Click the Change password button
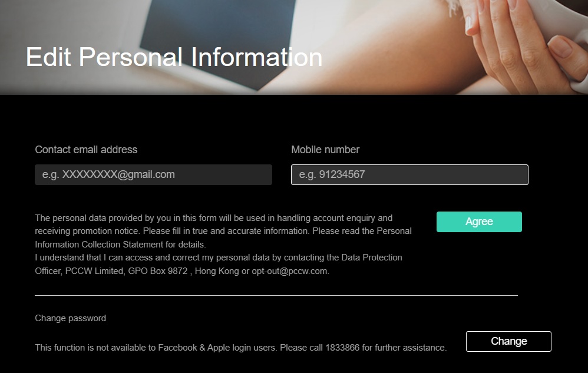The image size is (588, 373). [508, 341]
